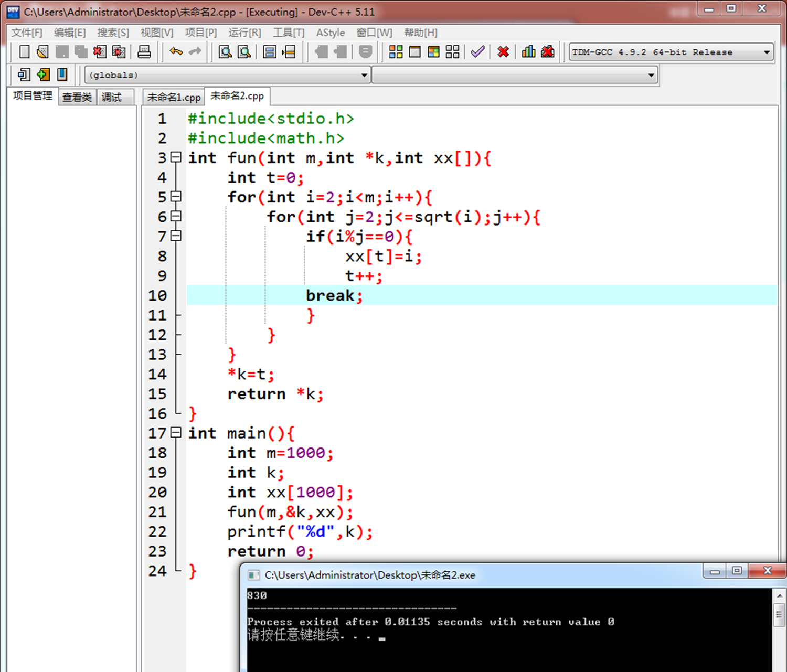Click the console window title bar icon

(x=254, y=575)
